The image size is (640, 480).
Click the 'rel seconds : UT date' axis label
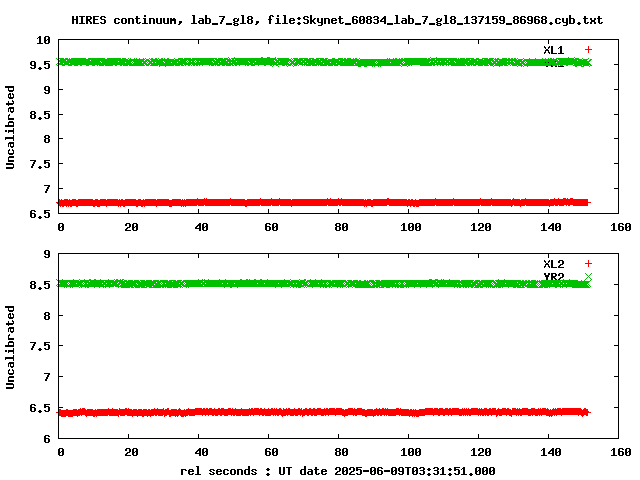click(338, 471)
